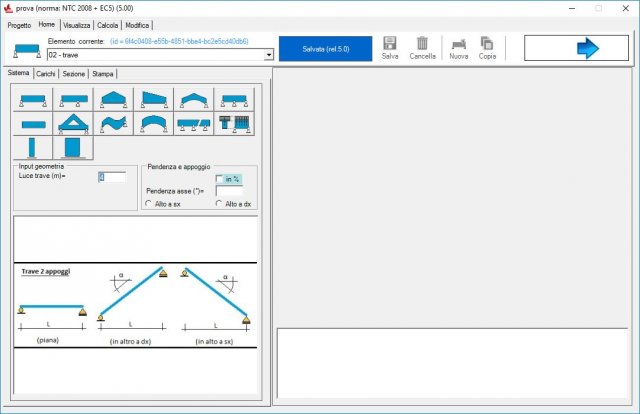
Task: Open the Sezione tab
Action: (x=73, y=73)
